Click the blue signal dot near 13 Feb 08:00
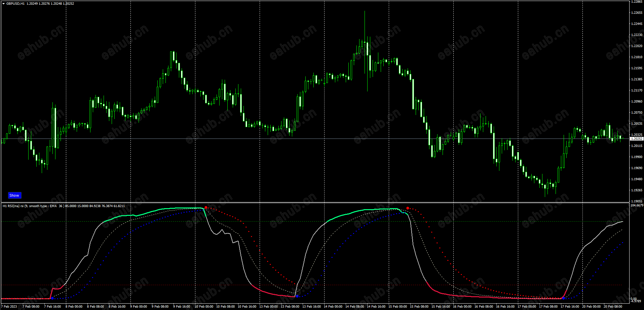Image resolution: width=644 pixels, height=310 pixels. [x=297, y=296]
